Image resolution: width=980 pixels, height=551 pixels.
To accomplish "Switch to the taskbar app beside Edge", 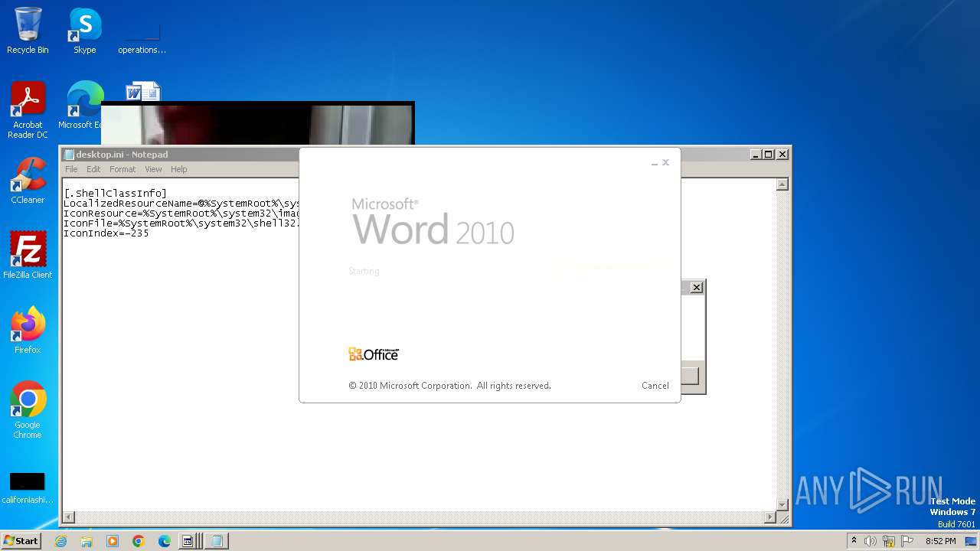I will (188, 541).
